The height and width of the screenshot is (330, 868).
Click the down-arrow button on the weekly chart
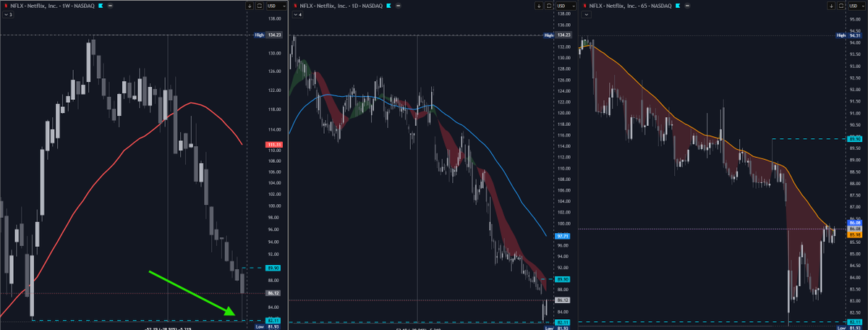click(250, 6)
